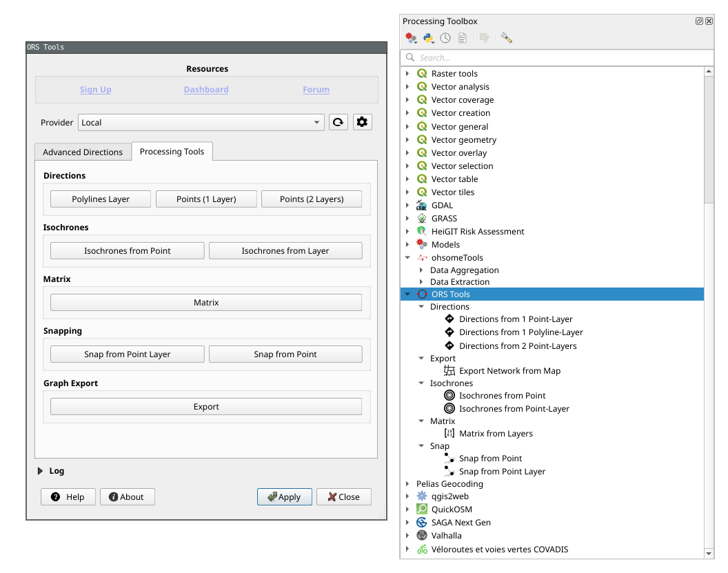The width and height of the screenshot is (728, 573).
Task: Click the Python scripts icon
Action: pyautogui.click(x=429, y=39)
